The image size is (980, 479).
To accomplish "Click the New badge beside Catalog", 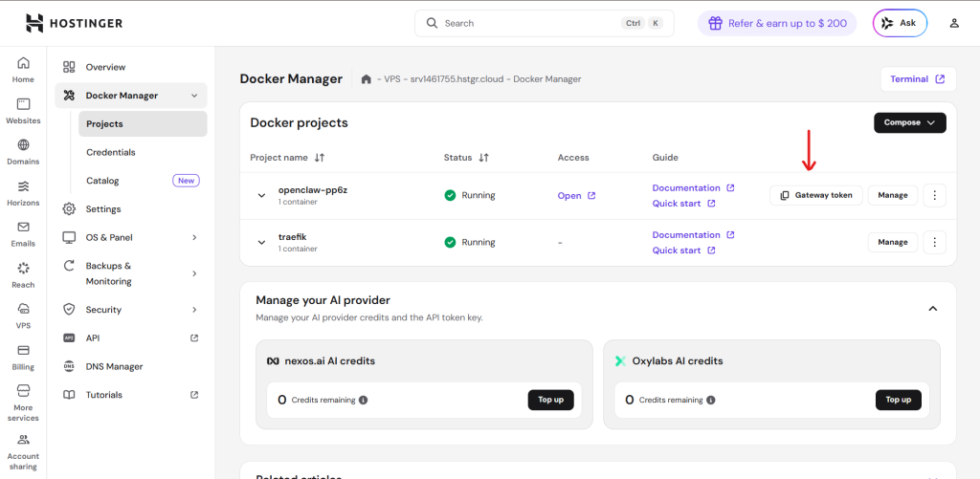I will [187, 181].
